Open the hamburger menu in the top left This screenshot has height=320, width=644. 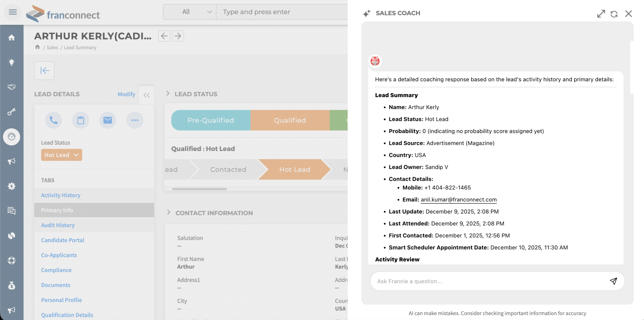[13, 12]
